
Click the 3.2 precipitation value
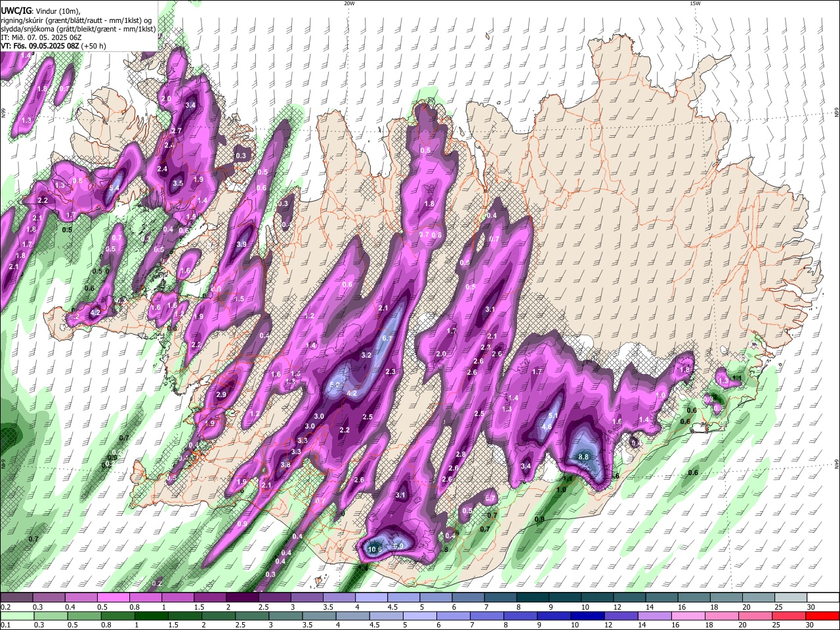367,355
